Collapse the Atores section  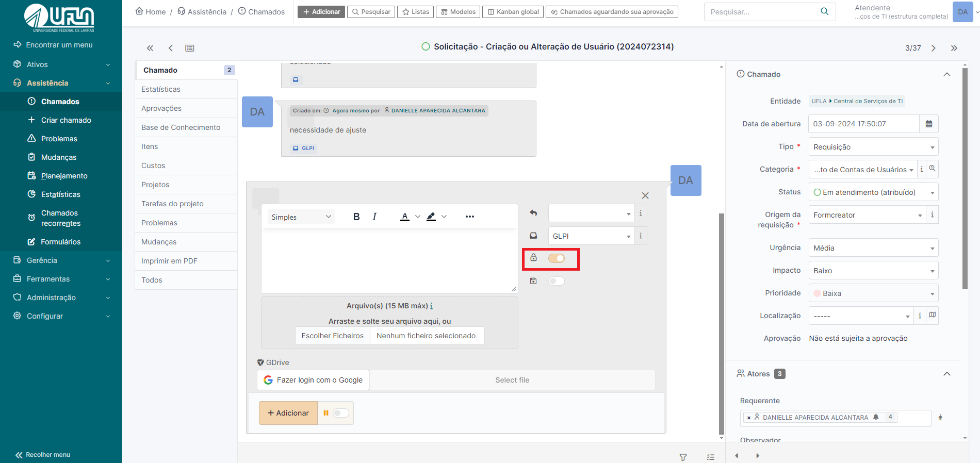tap(947, 374)
